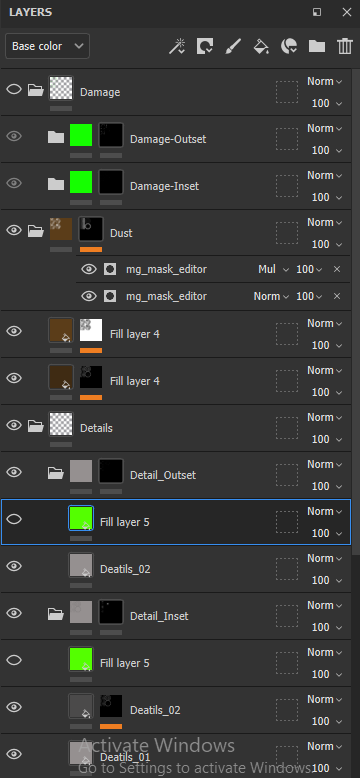Open the Mul blend mode dropdown
This screenshot has height=778, width=360.
tap(273, 269)
